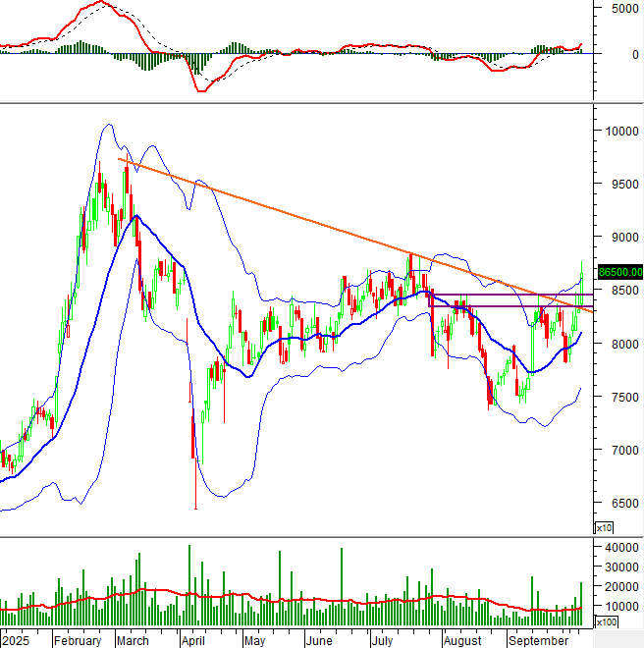The width and height of the screenshot is (644, 648).
Task: Click the 2025 year label
Action: pos(16,640)
